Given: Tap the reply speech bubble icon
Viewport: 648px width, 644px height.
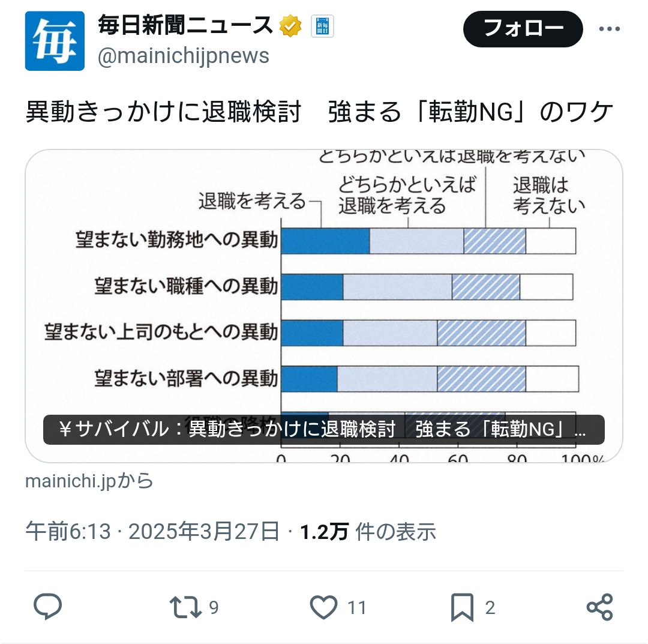Looking at the screenshot, I should coord(48,607).
